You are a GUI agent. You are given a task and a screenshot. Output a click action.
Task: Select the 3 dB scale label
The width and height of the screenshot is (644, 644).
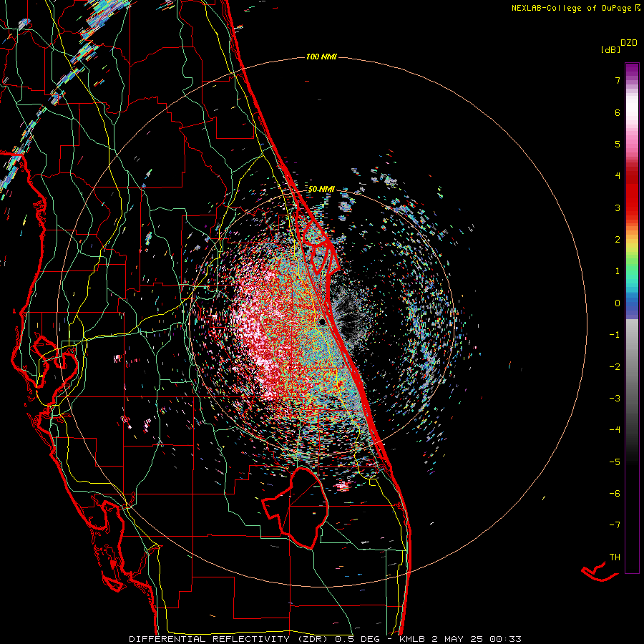point(618,208)
